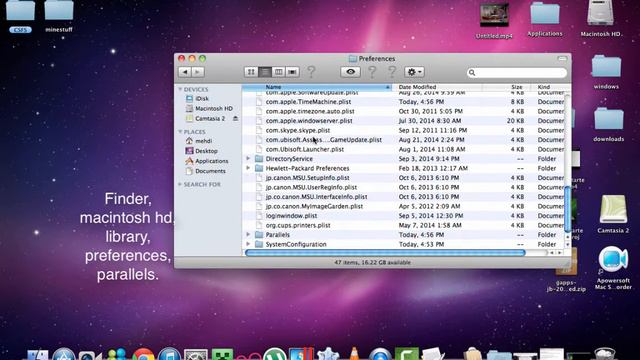Select the SystemConfiguration folder row

coord(403,244)
